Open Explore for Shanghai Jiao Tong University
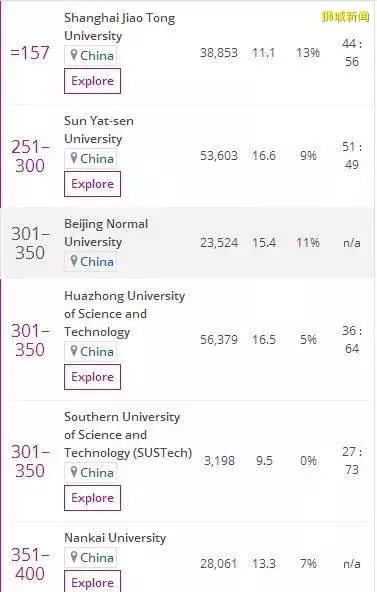 (x=92, y=81)
